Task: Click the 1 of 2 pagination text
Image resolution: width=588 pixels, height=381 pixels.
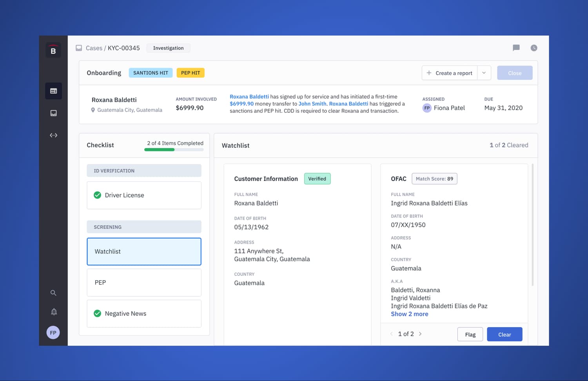Action: (406, 334)
